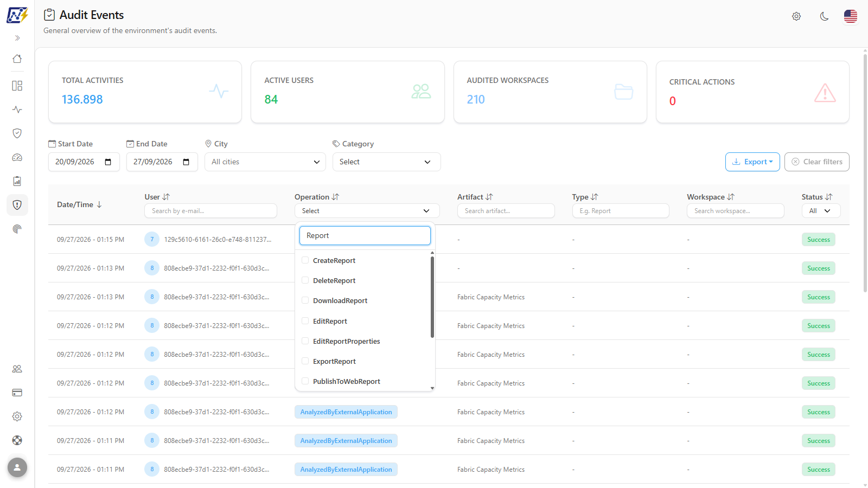The height and width of the screenshot is (488, 868).
Task: Check the CreateReport operation checkbox
Action: coord(305,260)
